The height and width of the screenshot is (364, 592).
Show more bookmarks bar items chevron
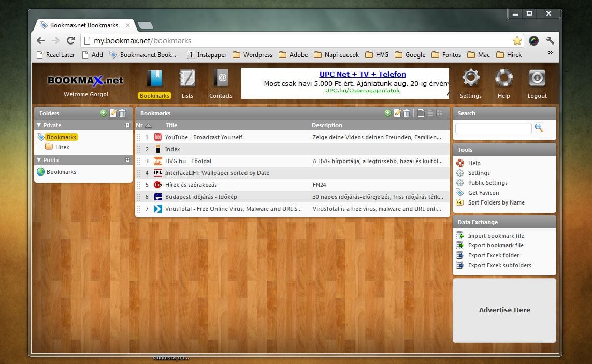pos(551,53)
